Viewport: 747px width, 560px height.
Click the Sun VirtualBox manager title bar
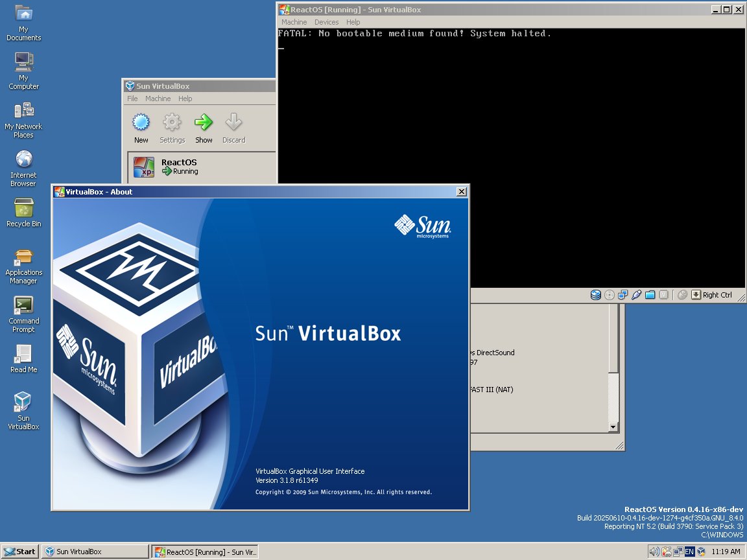(x=200, y=86)
